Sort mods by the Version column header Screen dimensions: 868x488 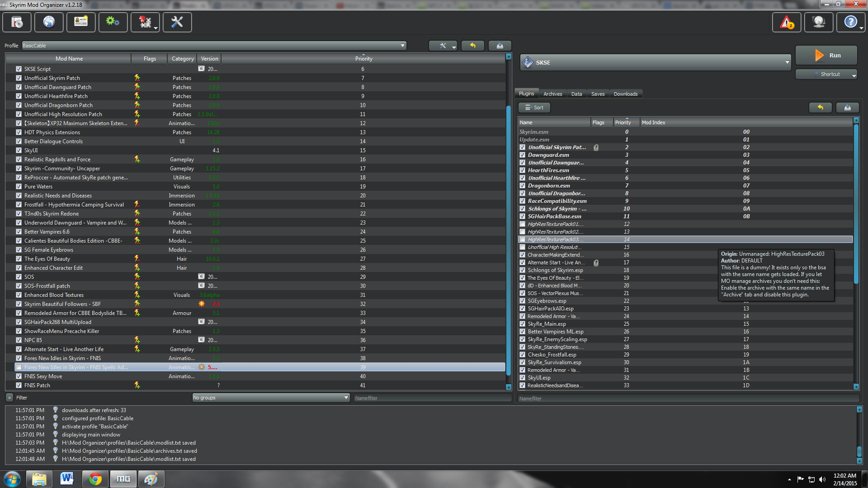[x=209, y=59]
